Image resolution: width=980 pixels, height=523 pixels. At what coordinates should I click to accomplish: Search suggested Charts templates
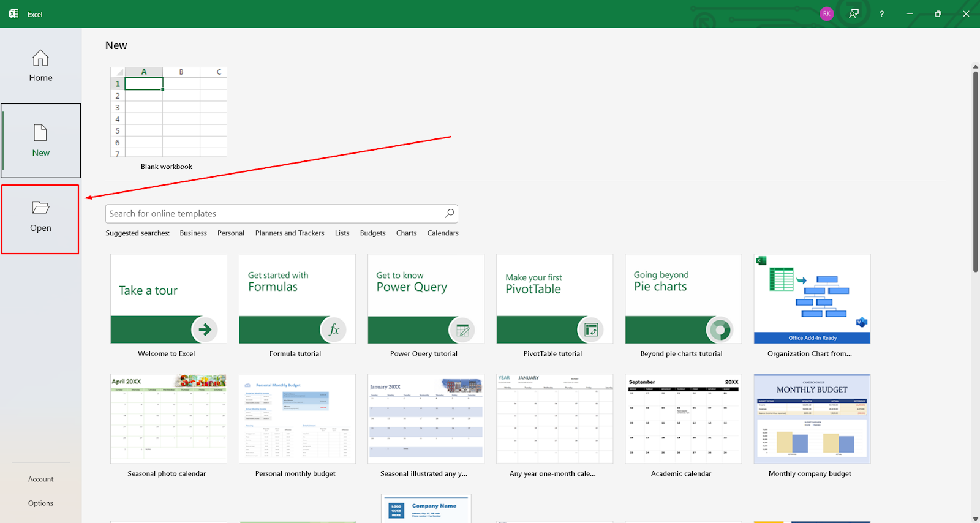(406, 233)
